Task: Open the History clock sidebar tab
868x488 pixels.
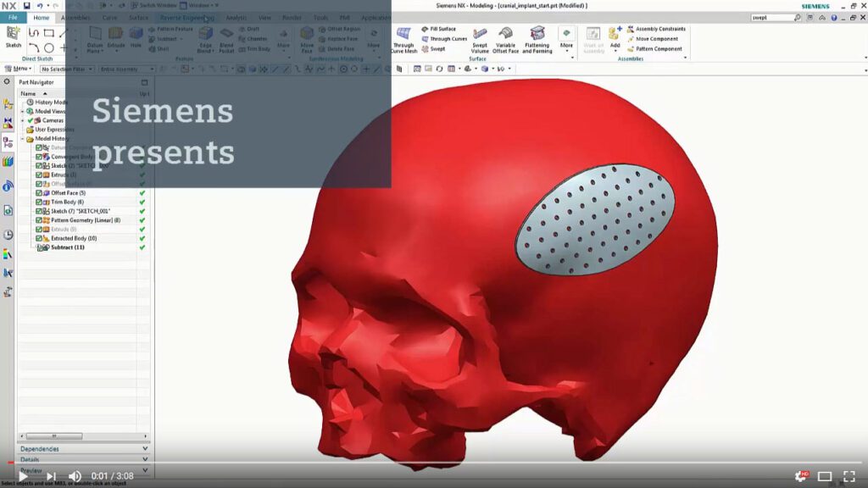Action: (8, 235)
